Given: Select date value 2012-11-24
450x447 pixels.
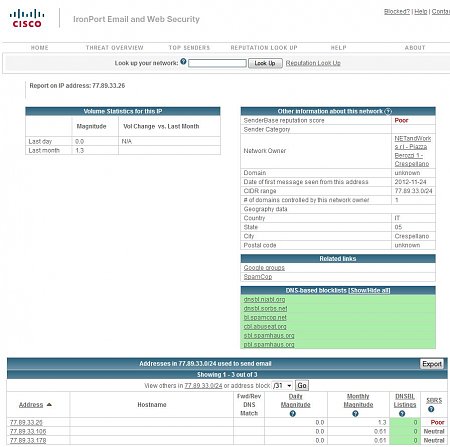Looking at the screenshot, I should 410,182.
